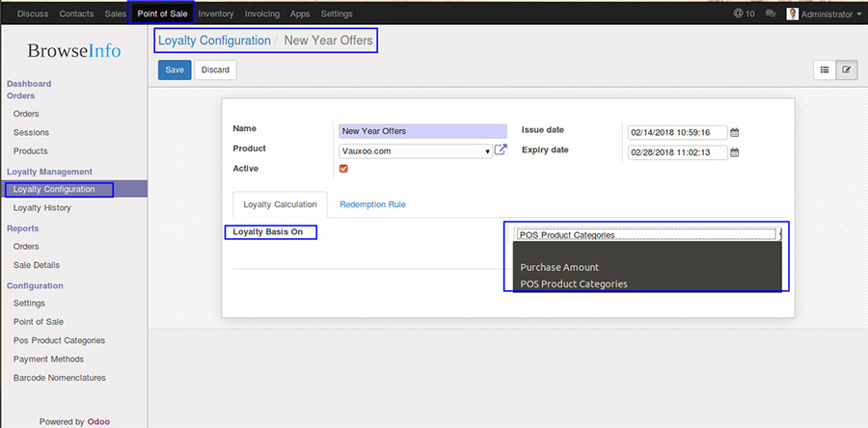Screen dimensions: 868x428
Task: Switch to the Redemption Rule tab
Action: 372,204
